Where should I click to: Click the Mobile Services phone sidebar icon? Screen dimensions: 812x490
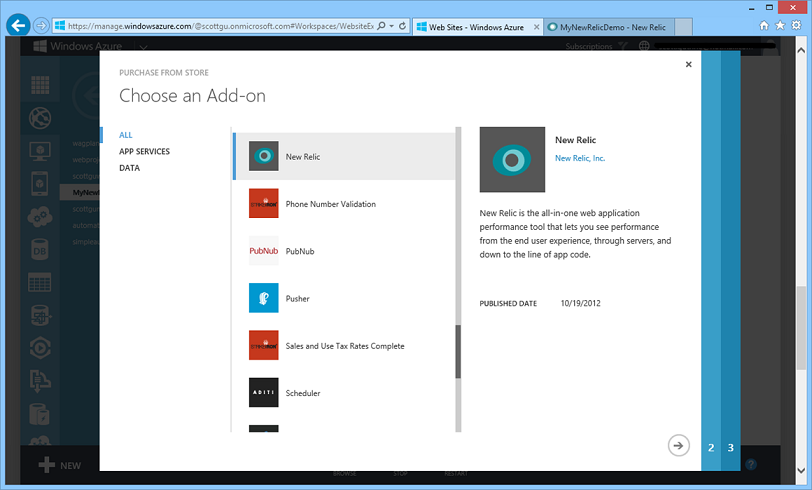pos(40,183)
